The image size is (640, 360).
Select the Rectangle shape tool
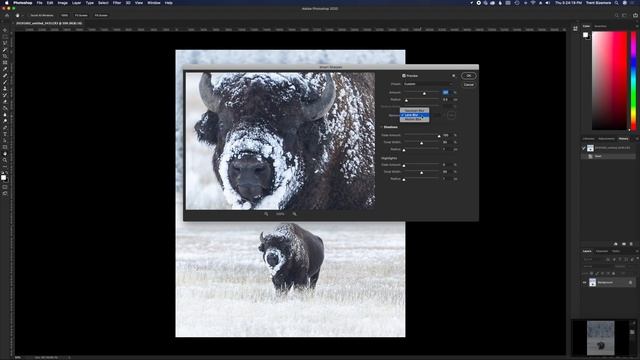[x=5, y=147]
